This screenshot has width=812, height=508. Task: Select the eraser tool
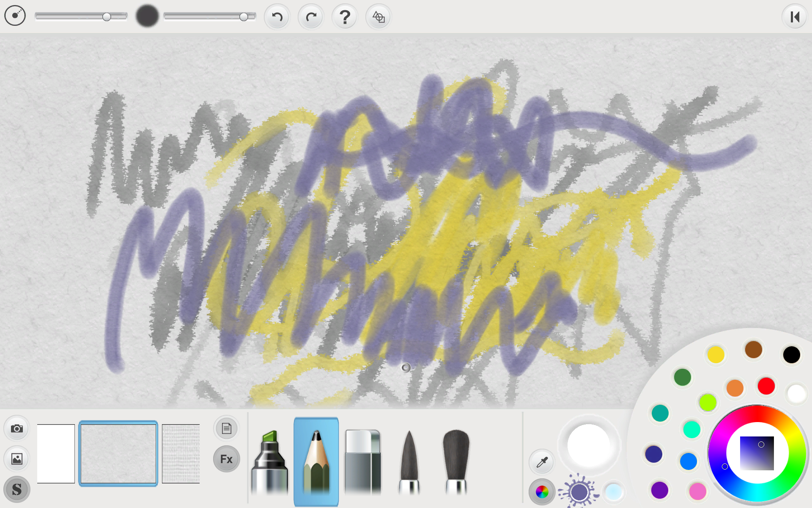pyautogui.click(x=363, y=462)
